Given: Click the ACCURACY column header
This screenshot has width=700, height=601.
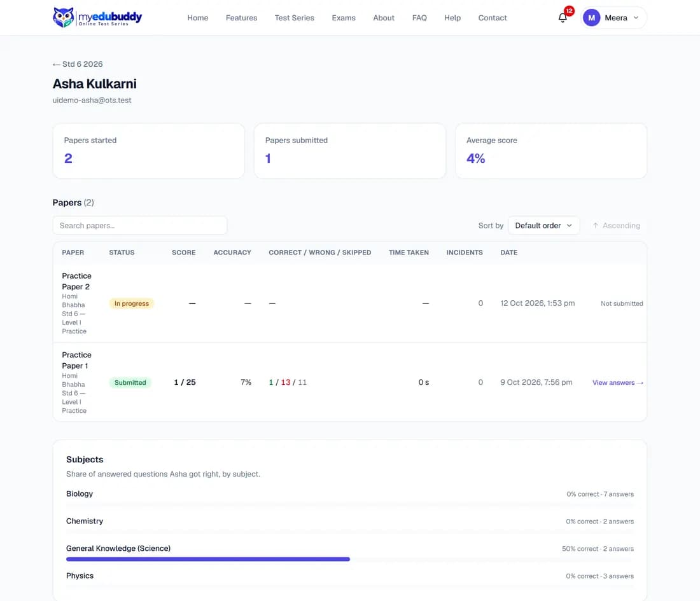Looking at the screenshot, I should click(x=232, y=252).
